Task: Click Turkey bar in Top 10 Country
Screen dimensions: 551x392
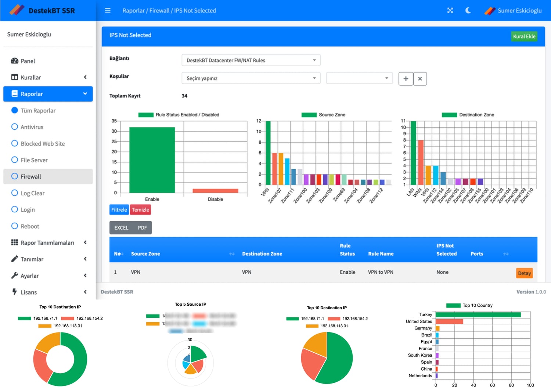Action: click(478, 314)
